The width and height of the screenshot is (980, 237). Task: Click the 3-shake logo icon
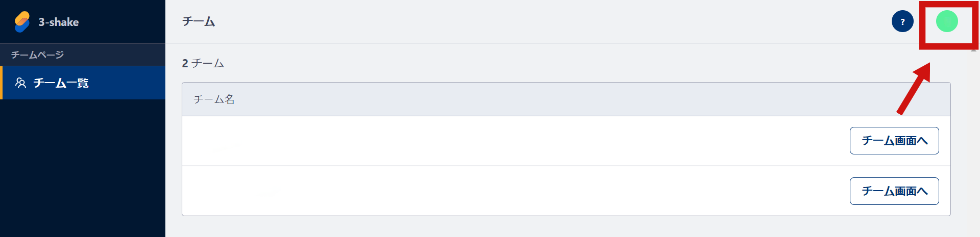coord(22,22)
